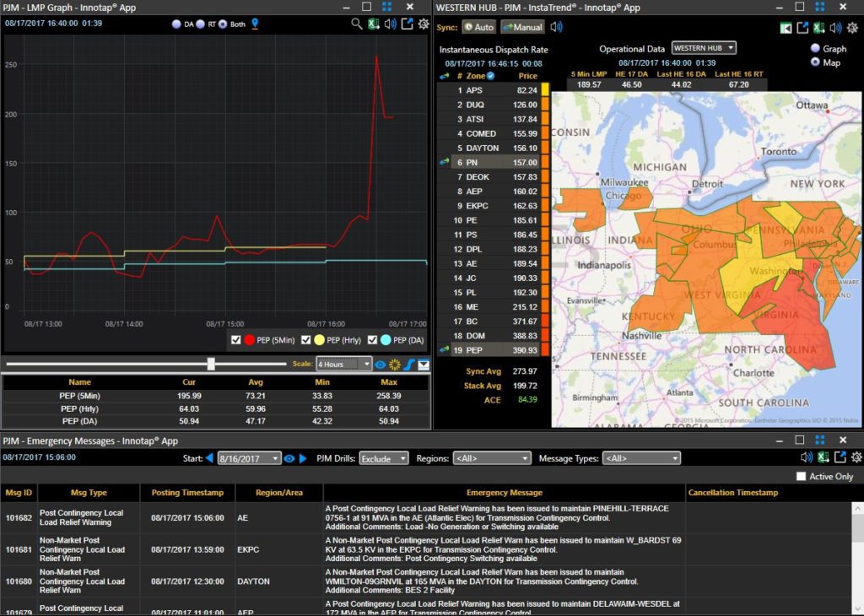Sort by the Msg ID column header
Image resolution: width=864 pixels, height=616 pixels.
[x=19, y=493]
